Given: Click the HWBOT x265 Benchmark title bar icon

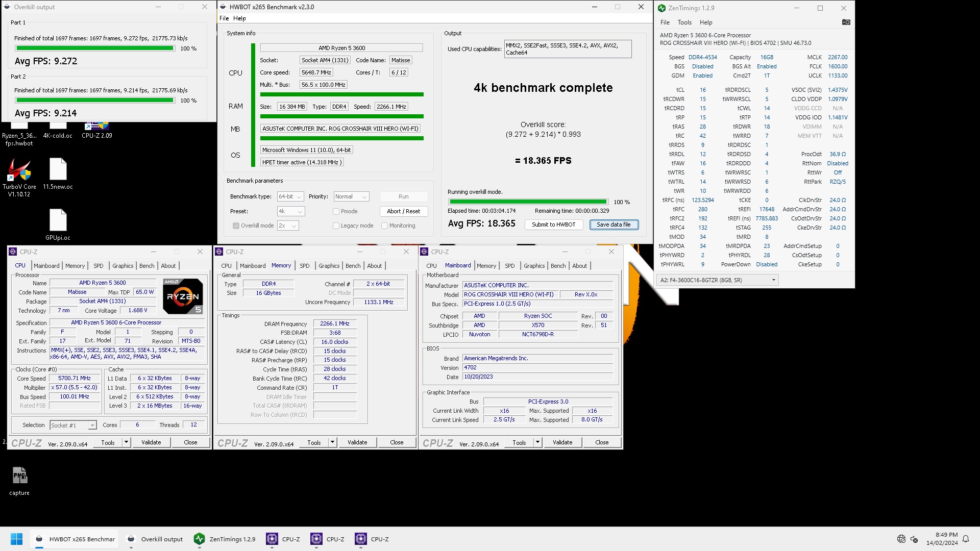Looking at the screenshot, I should tap(223, 7).
